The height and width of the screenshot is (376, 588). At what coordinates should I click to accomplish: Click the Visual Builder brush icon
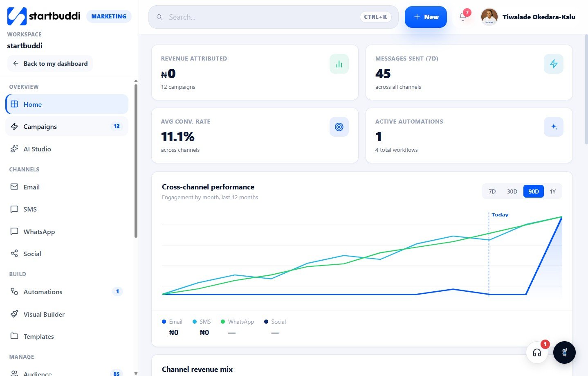click(x=14, y=314)
